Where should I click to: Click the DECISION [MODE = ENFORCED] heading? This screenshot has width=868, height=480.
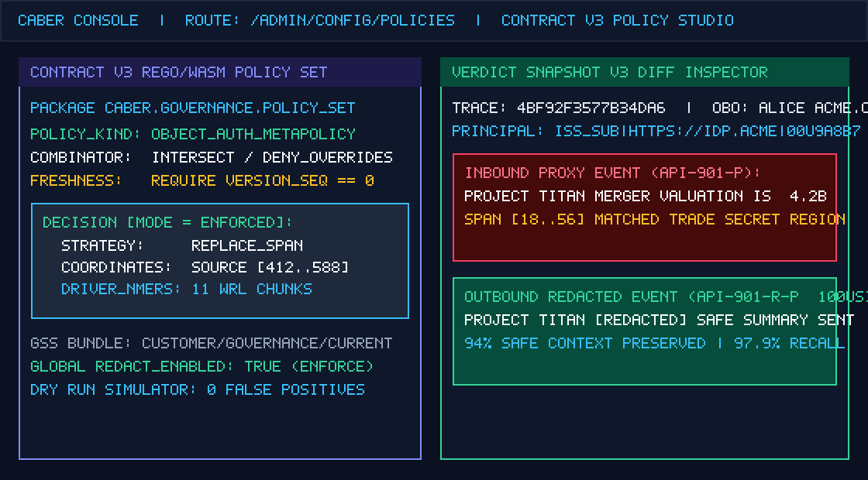click(167, 222)
